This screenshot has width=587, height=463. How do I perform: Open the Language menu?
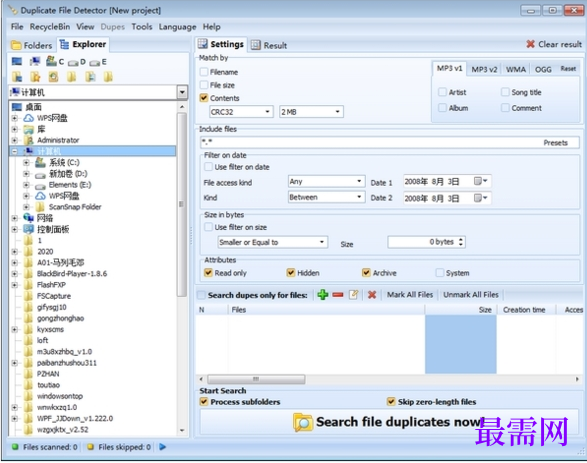pyautogui.click(x=177, y=27)
